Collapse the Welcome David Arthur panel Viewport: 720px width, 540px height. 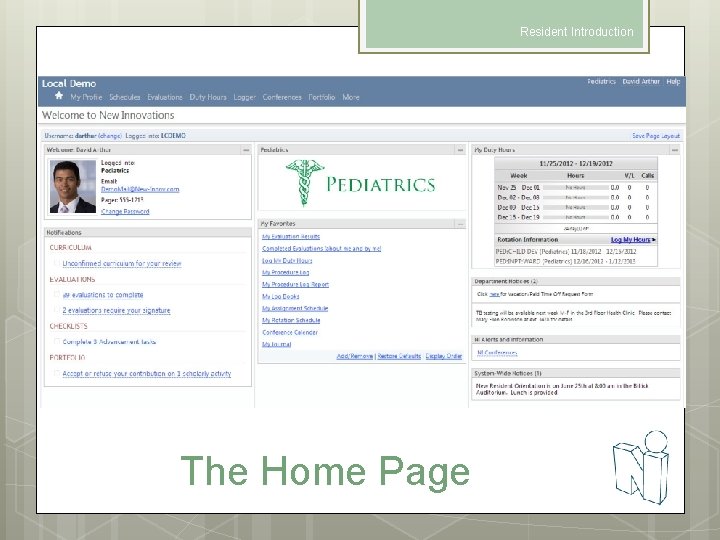246,150
